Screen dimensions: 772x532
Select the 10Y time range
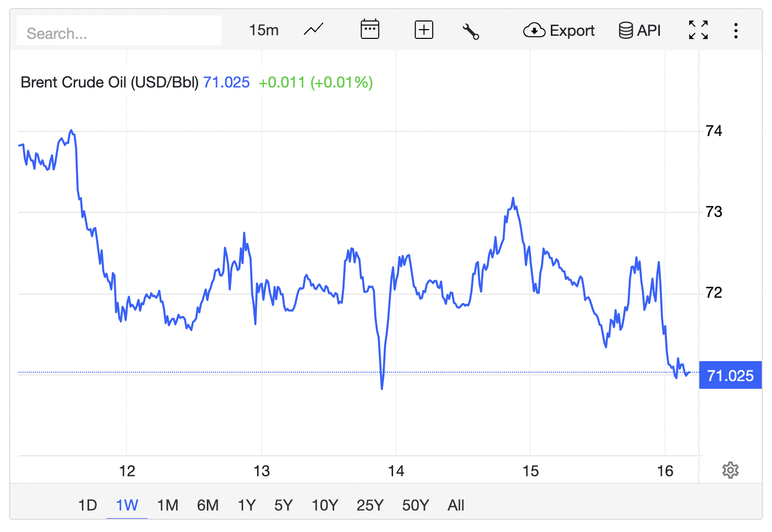pos(325,505)
